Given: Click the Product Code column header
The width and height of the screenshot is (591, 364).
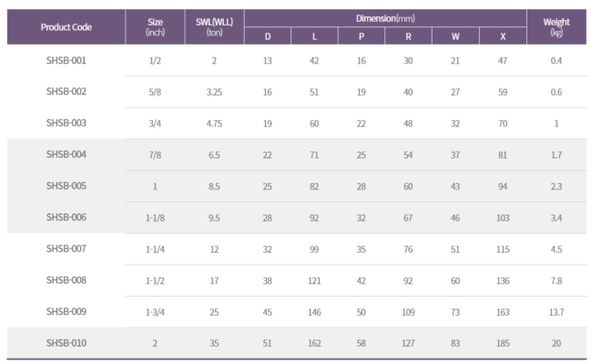Looking at the screenshot, I should pyautogui.click(x=66, y=27).
